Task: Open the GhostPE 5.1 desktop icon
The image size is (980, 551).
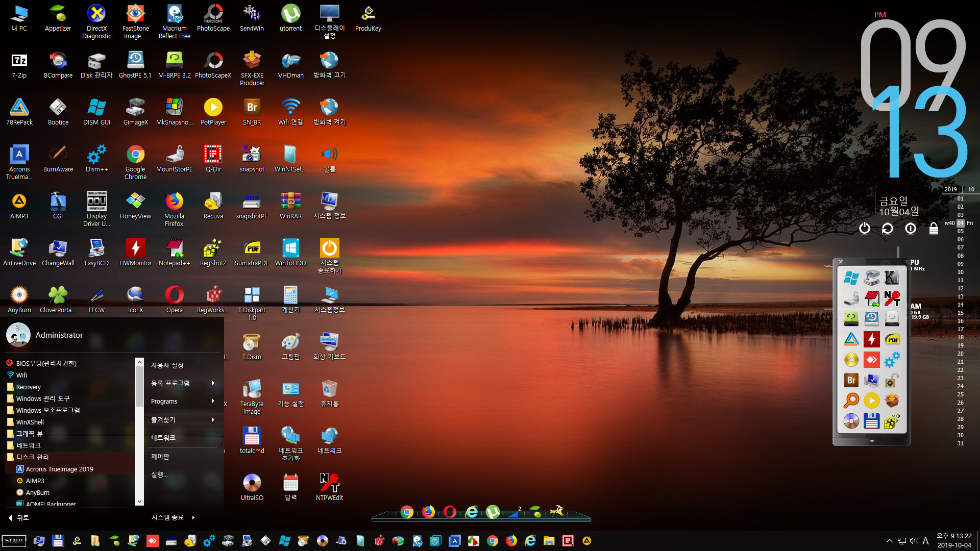Action: point(135,65)
